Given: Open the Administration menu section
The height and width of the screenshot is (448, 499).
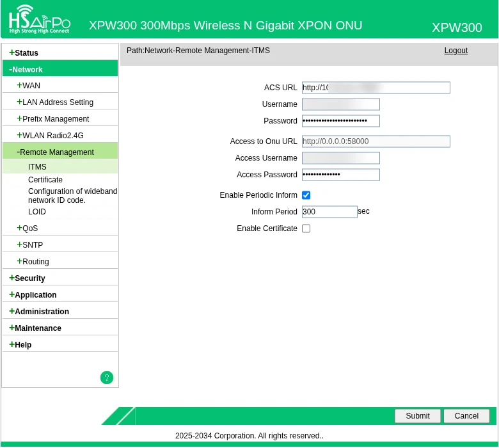Looking at the screenshot, I should (39, 312).
